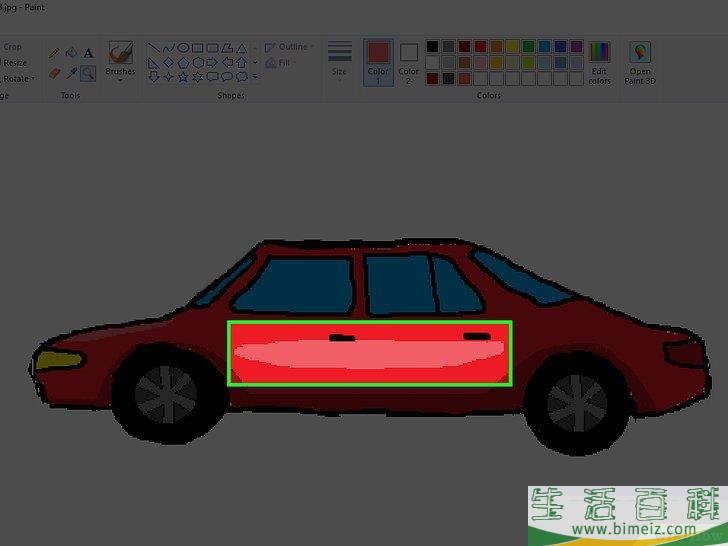Viewport: 728px width, 546px height.
Task: Choose the five-point star shape
Action: [x=183, y=76]
